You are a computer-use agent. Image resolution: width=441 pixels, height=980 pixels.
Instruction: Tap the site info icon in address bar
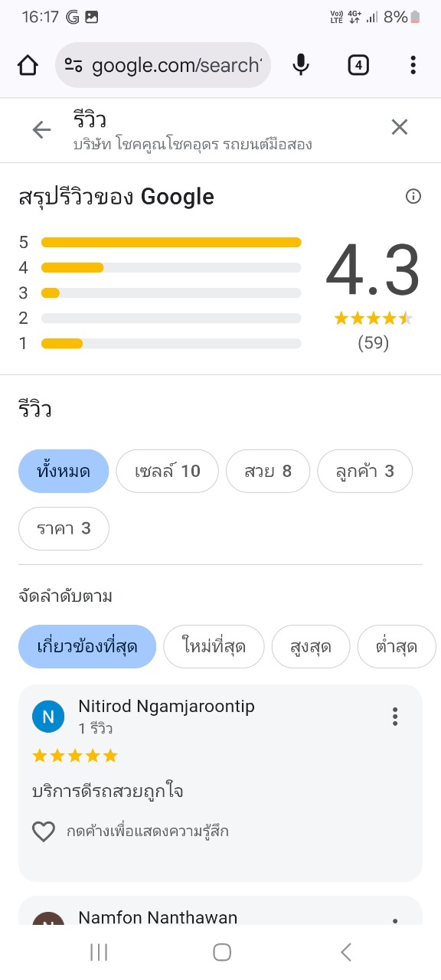point(73,66)
